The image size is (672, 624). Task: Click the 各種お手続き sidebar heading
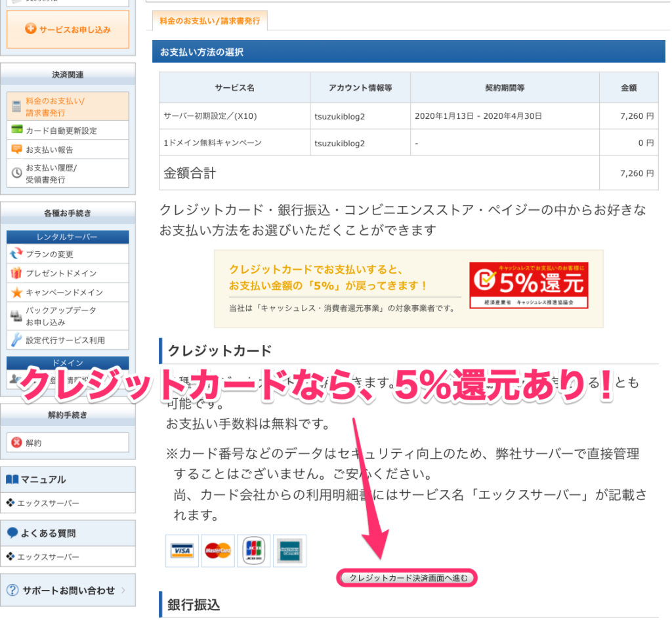pos(68,213)
